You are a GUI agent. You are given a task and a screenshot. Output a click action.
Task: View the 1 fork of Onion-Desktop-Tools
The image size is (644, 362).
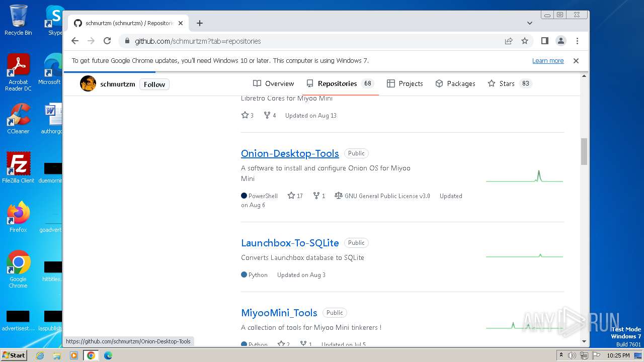pos(319,196)
